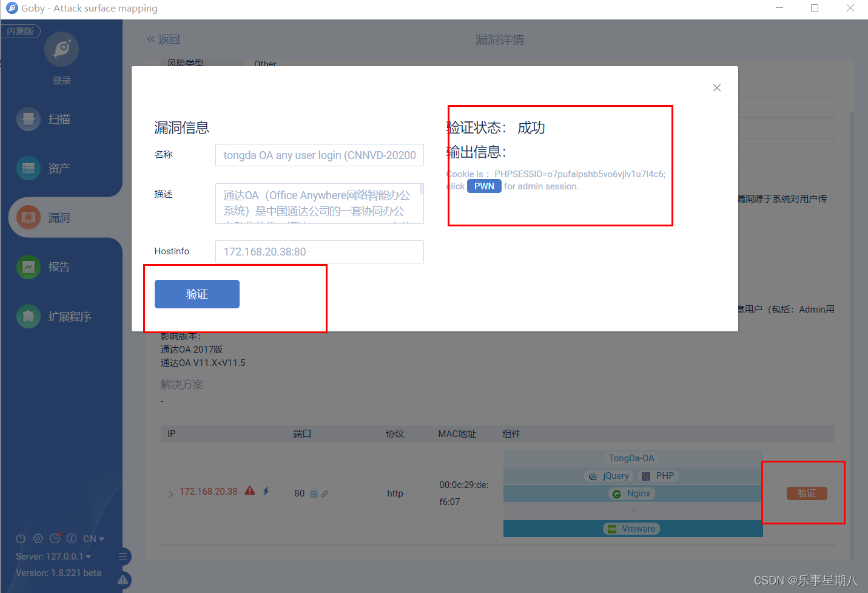Switch to the 漏洞 vulnerabilities section
The image size is (868, 593).
[44, 217]
